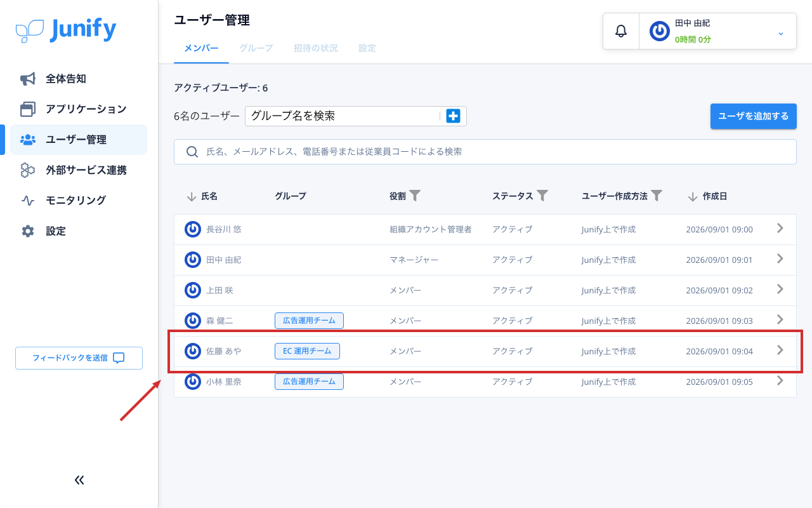The width and height of the screenshot is (812, 508).
Task: Expand row chevron for 上田 咲
Action: point(780,289)
